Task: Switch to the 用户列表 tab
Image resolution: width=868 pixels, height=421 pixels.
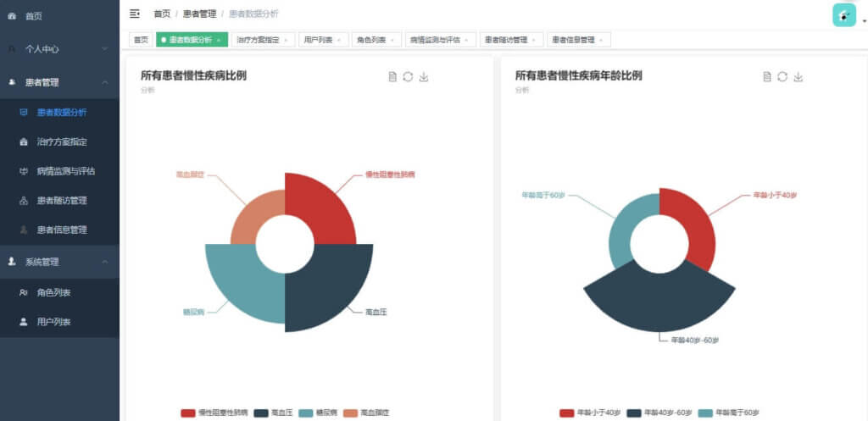Action: 323,40
